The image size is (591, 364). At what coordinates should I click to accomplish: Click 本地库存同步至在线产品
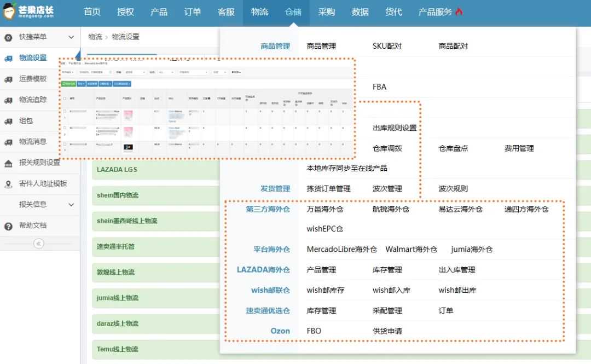(x=347, y=168)
